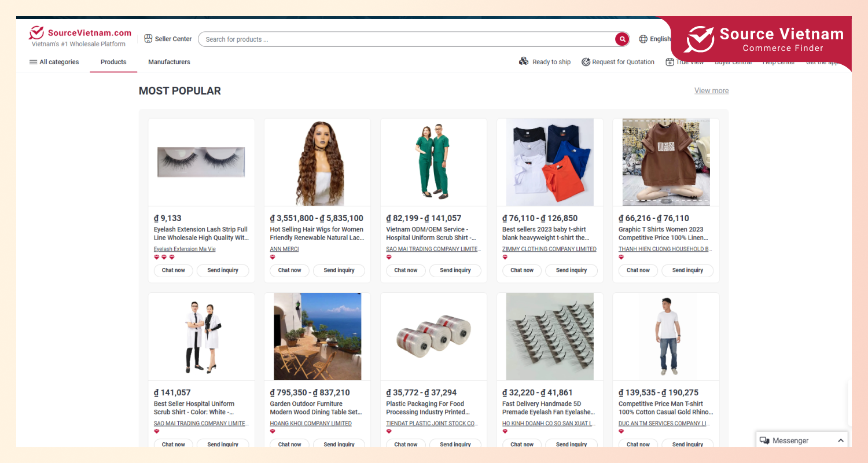Click the MOST POPULAR heading
The height and width of the screenshot is (463, 868).
pos(180,91)
